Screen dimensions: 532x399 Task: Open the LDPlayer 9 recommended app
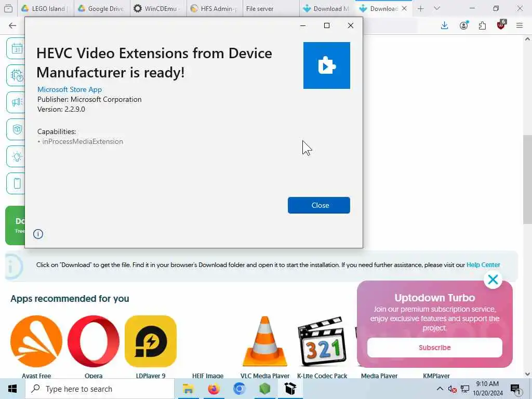click(151, 341)
